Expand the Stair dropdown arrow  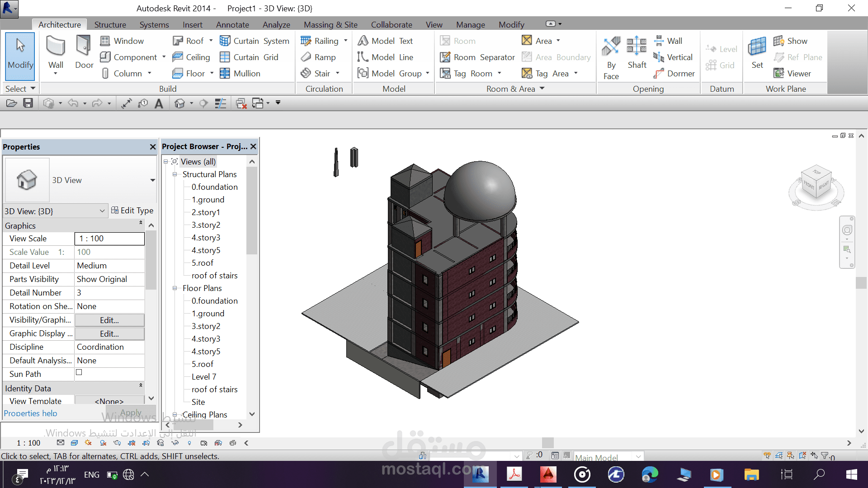[337, 73]
